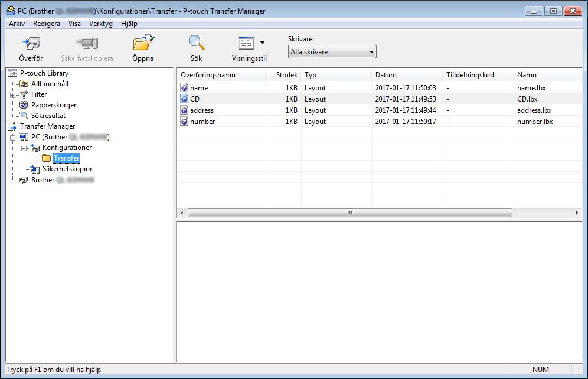588x379 pixels.
Task: Click date 2017-01-17 11:50:03 cell
Action: pyautogui.click(x=406, y=88)
